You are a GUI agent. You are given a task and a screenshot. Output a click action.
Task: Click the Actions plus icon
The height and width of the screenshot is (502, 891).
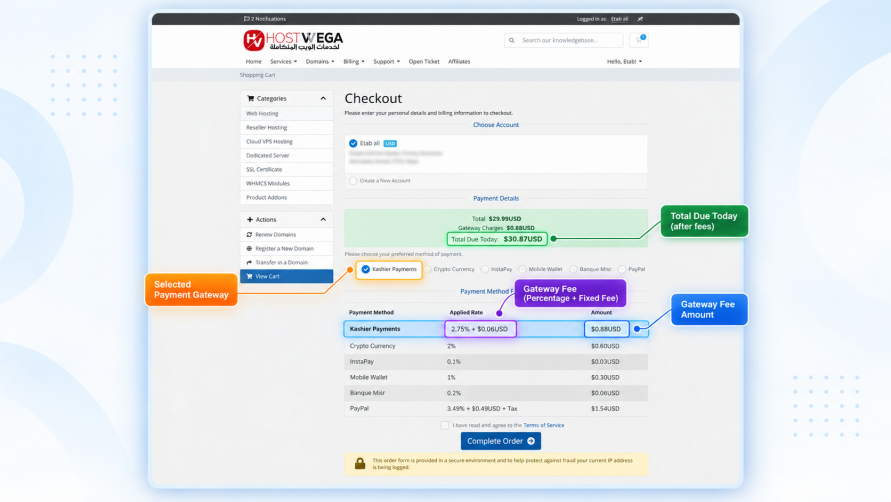click(249, 219)
